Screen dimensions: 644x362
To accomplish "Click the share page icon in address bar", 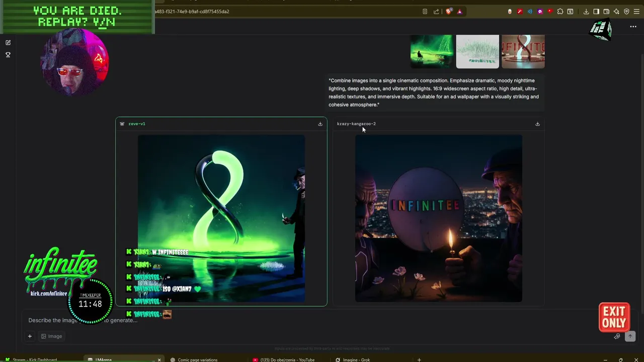I will pyautogui.click(x=436, y=12).
